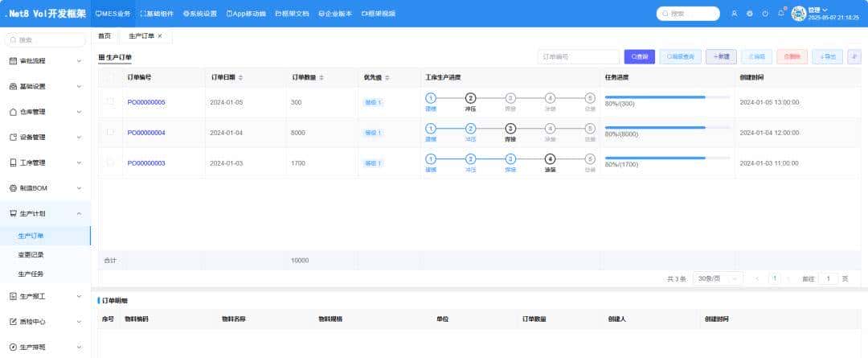The height and width of the screenshot is (358, 868).
Task: Click the 设备管理 icon in sidebar
Action: pyautogui.click(x=14, y=138)
